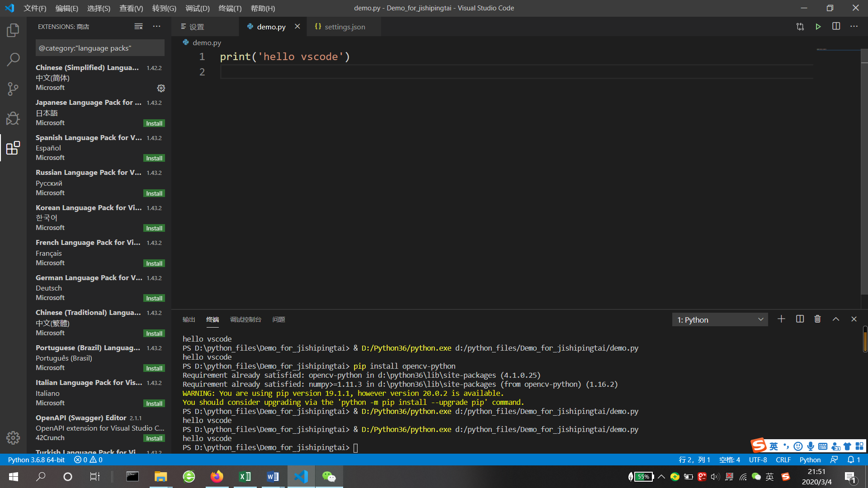Open the Search view in activity bar

[x=13, y=59]
